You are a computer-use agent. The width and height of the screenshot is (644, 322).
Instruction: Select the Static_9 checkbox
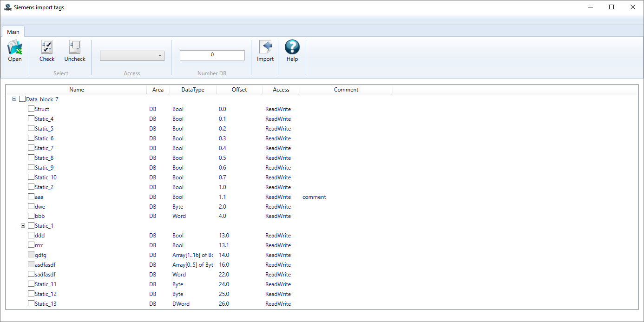click(31, 167)
